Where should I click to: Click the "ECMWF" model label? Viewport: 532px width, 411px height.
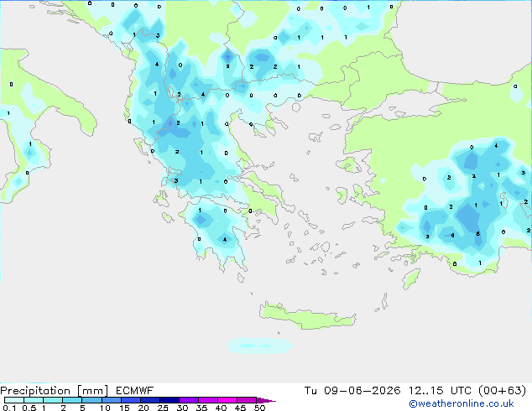[x=135, y=391]
